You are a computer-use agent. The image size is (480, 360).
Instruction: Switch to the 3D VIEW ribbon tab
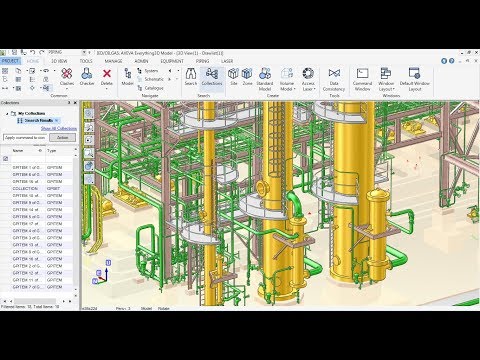tap(59, 61)
